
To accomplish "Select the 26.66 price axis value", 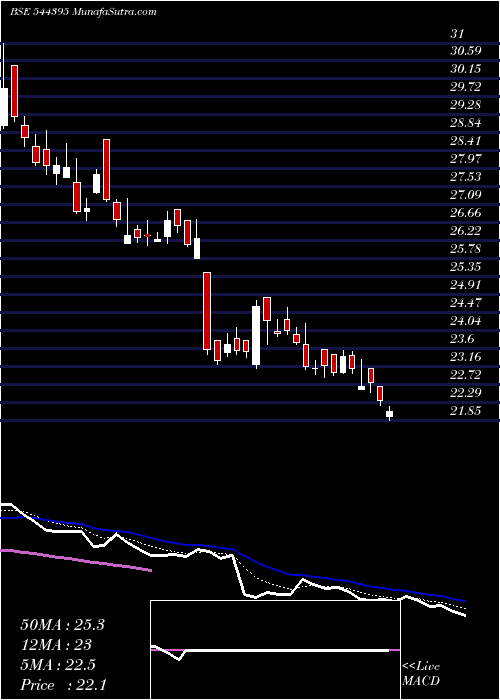I will pos(466,213).
